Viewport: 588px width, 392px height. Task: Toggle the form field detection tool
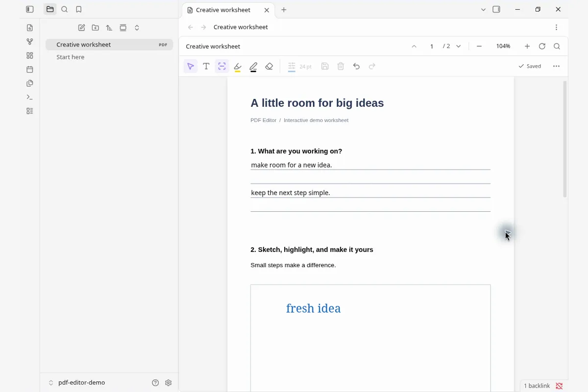pos(222,66)
